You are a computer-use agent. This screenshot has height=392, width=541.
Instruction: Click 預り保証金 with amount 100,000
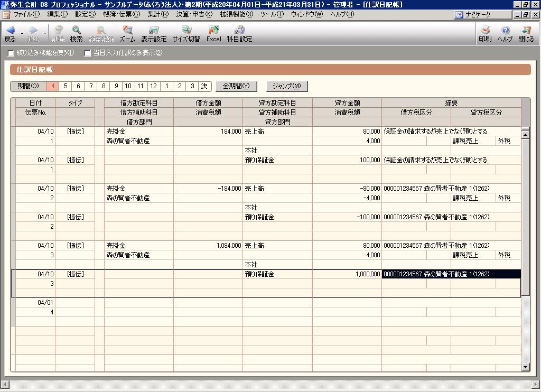pyautogui.click(x=277, y=160)
